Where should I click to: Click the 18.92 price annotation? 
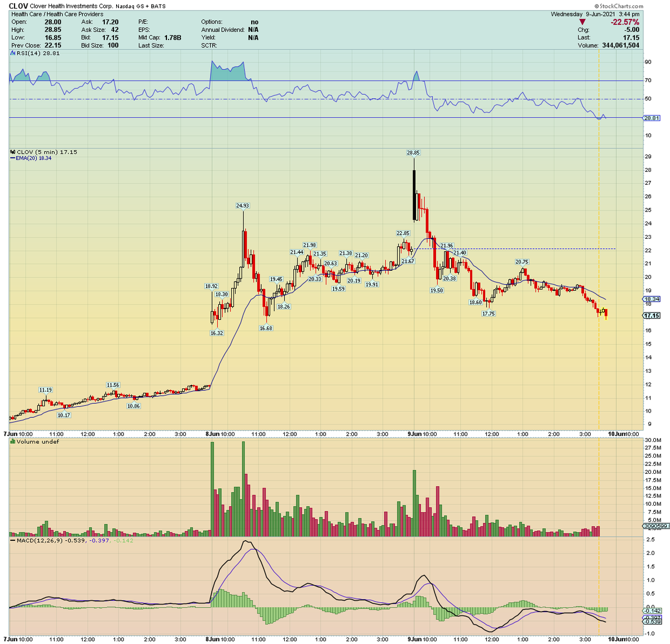(211, 286)
